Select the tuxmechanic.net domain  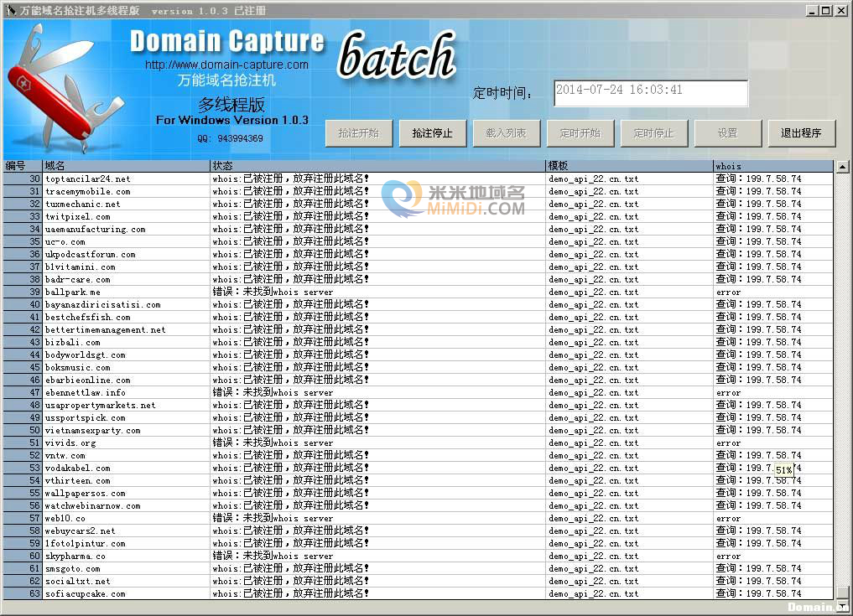pyautogui.click(x=83, y=204)
